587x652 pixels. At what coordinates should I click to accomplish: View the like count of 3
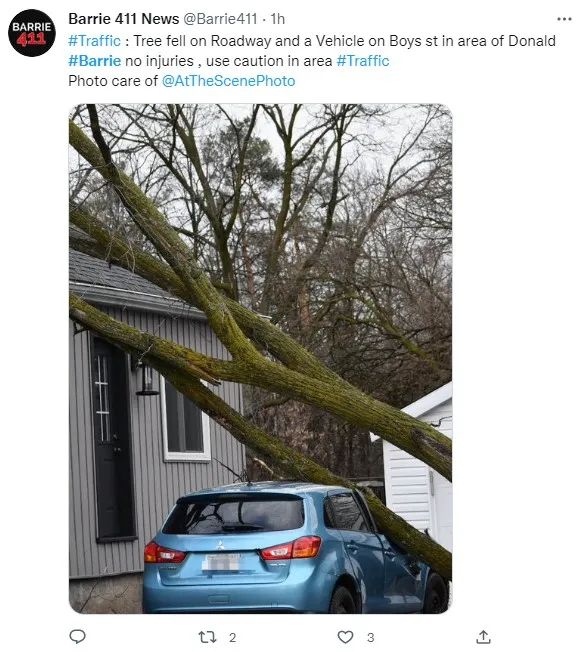point(370,637)
